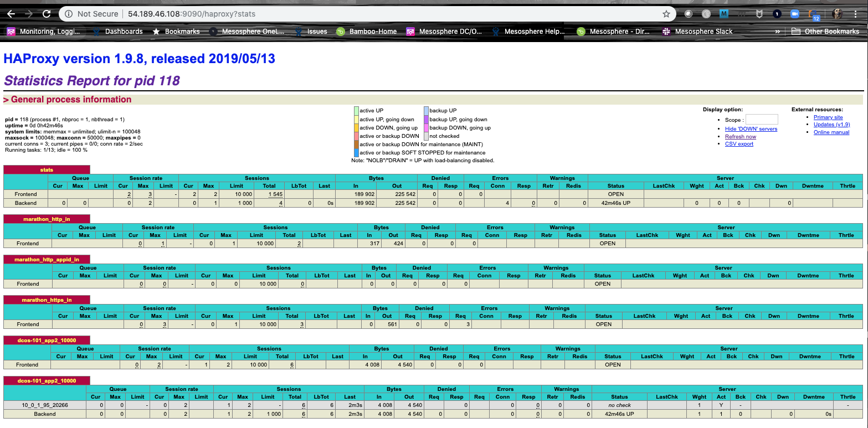Open the Mesosphere Help... bookmark
Viewport: 868px width, 428px height.
[528, 32]
